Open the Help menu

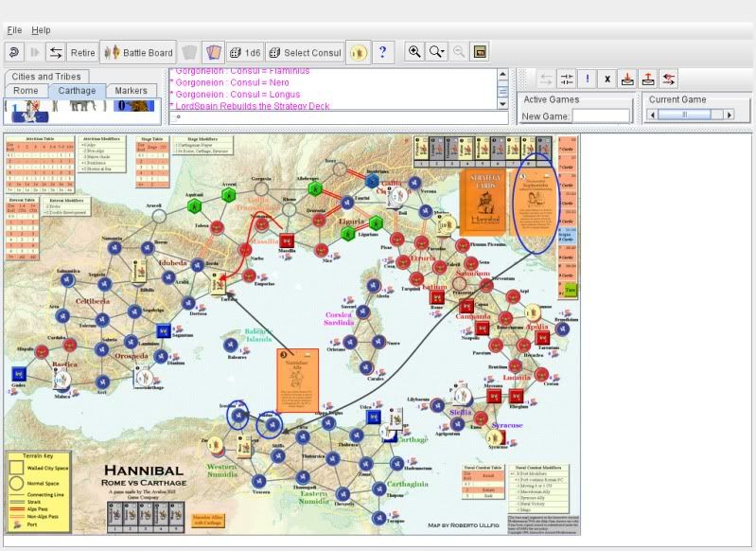41,30
